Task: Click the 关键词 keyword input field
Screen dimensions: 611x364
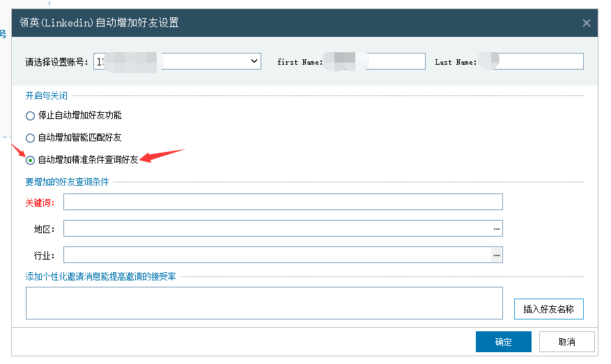Action: [283, 202]
